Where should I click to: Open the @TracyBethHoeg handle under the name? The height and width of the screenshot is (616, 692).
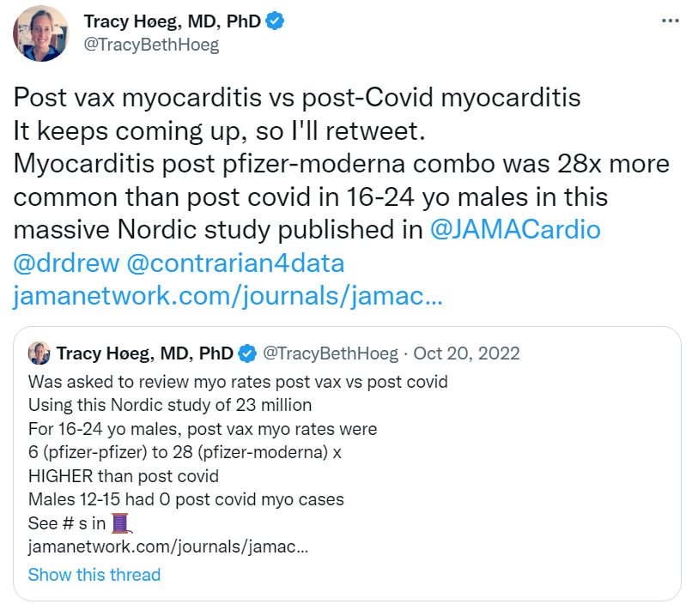click(x=151, y=45)
